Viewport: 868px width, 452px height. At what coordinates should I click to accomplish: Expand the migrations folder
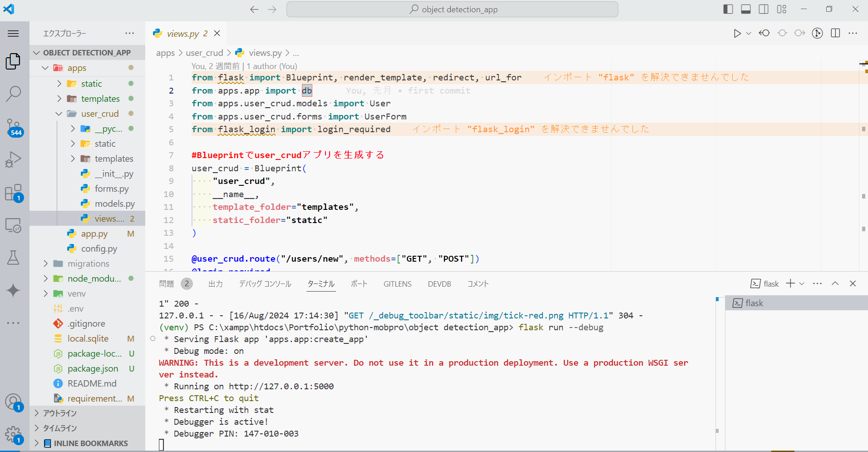point(45,263)
